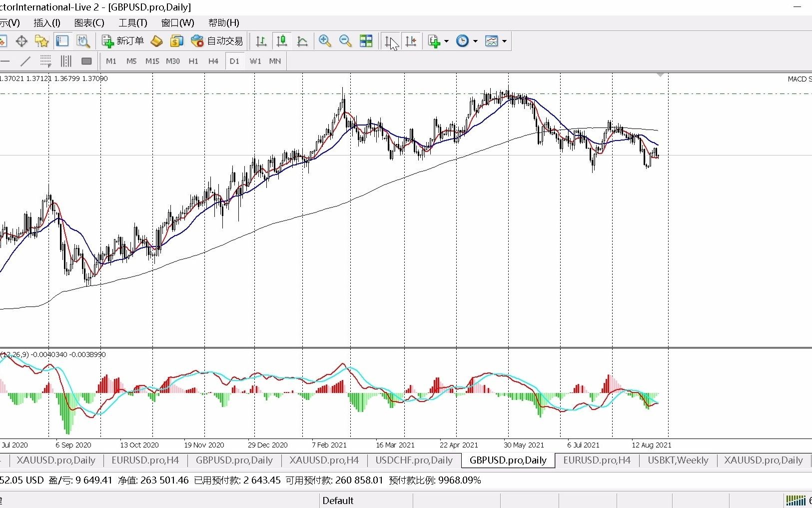
Task: Click the connection status bars icon
Action: 796,500
